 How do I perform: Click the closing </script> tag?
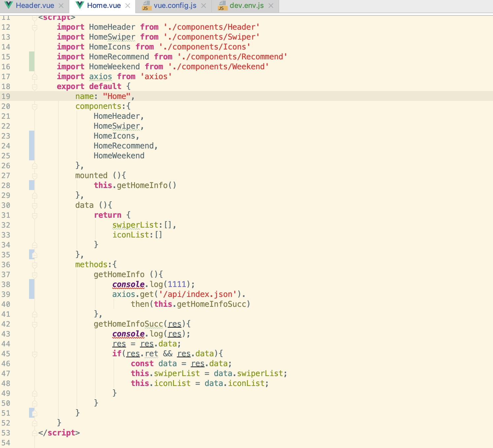(x=59, y=433)
